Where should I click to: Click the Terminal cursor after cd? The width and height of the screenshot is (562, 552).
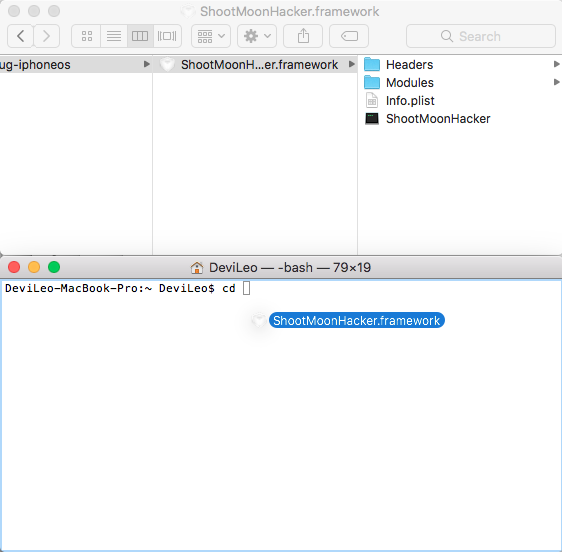pos(246,288)
